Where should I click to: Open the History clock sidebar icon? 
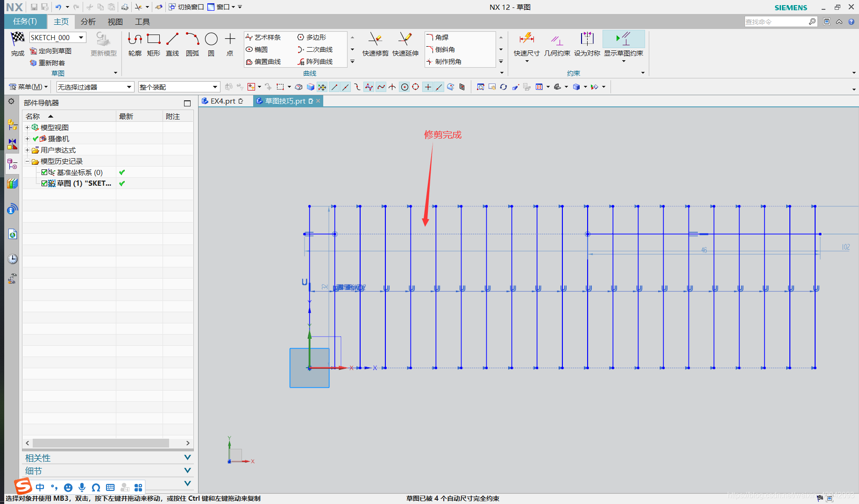click(x=13, y=259)
